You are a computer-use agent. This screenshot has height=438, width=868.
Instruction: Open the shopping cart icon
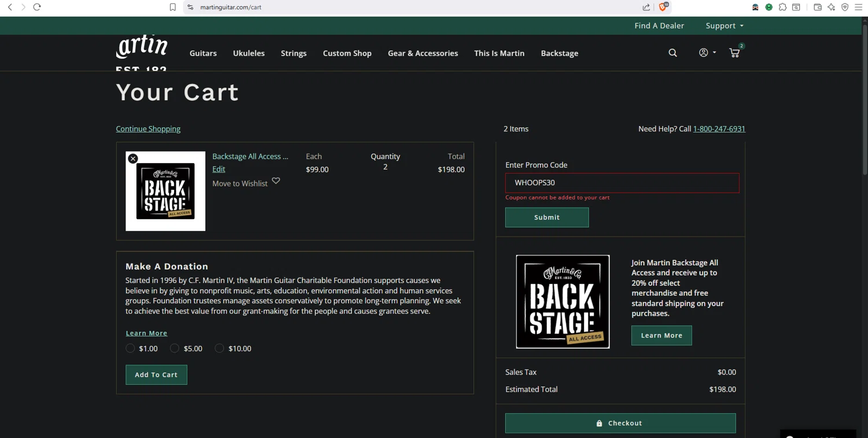point(734,53)
